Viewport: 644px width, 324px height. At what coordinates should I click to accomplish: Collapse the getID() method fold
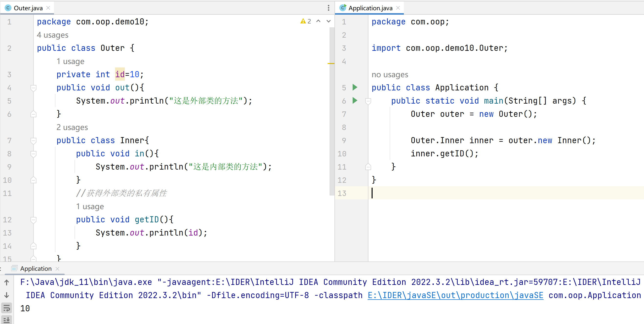[33, 220]
